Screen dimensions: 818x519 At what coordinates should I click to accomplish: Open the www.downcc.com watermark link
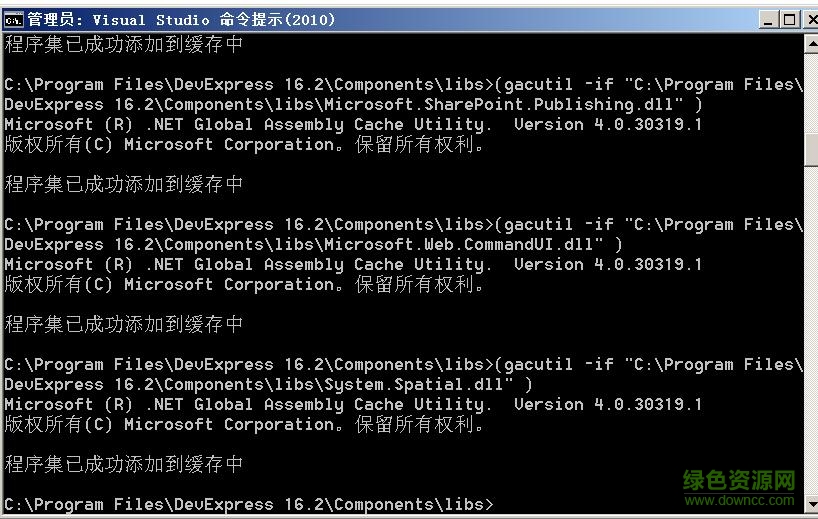(738, 499)
